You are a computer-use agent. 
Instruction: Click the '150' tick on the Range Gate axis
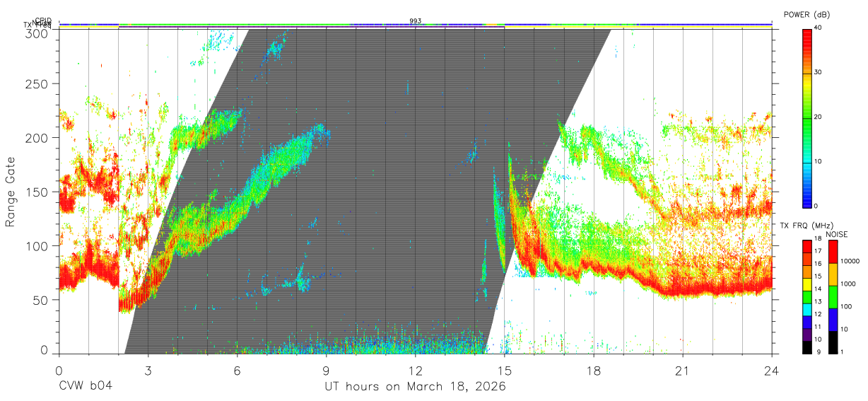[38, 192]
